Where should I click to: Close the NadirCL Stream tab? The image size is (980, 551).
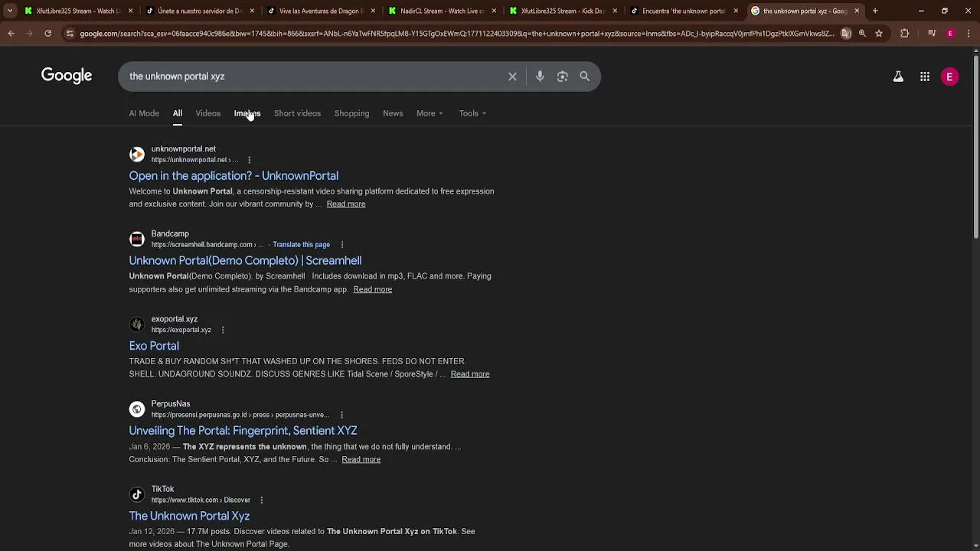[494, 11]
